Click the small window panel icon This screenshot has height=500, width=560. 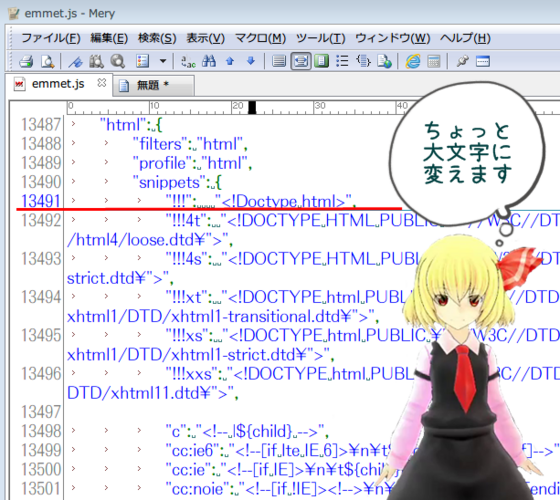482,61
